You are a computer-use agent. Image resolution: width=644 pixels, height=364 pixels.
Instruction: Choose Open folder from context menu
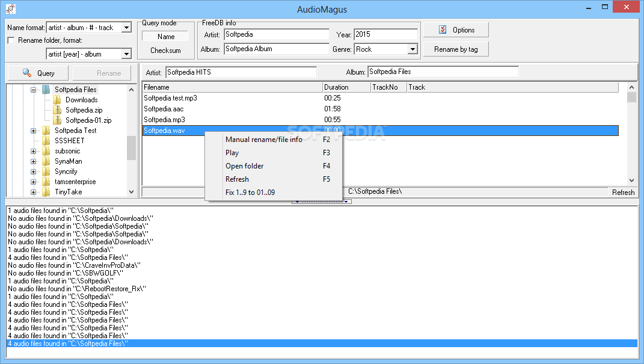[274, 165]
